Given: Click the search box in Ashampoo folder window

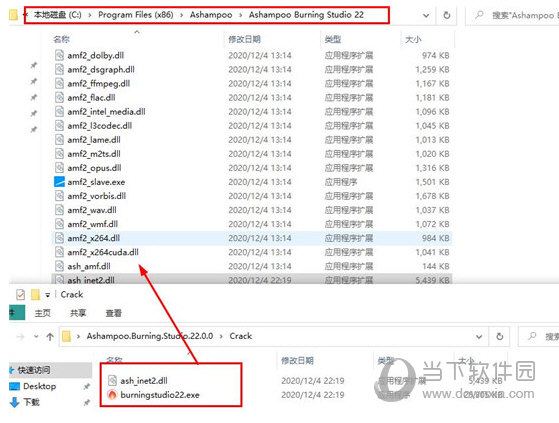Looking at the screenshot, I should pos(513,15).
